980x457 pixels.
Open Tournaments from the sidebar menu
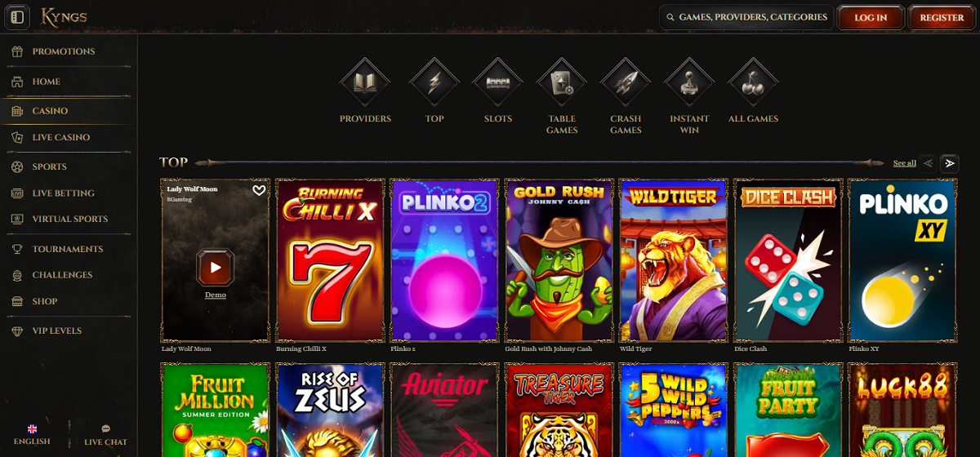[69, 249]
